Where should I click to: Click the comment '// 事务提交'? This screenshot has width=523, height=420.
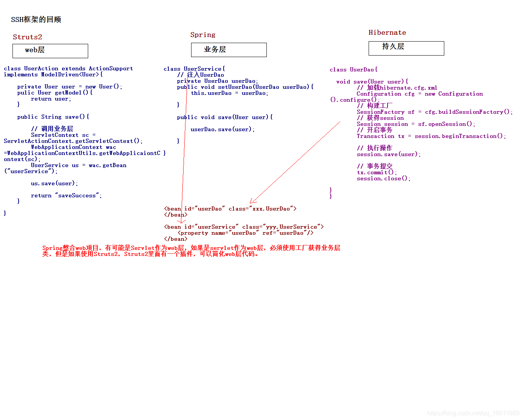(375, 166)
